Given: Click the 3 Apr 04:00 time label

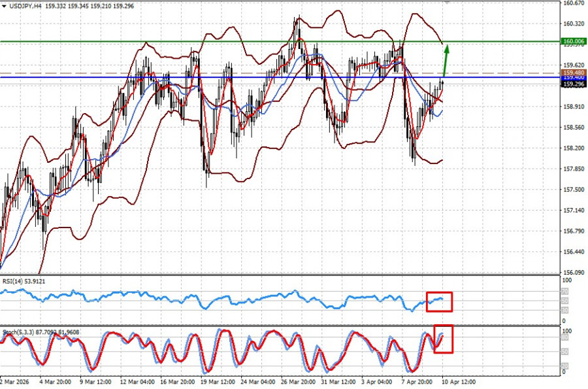Looking at the screenshot, I should [x=377, y=382].
